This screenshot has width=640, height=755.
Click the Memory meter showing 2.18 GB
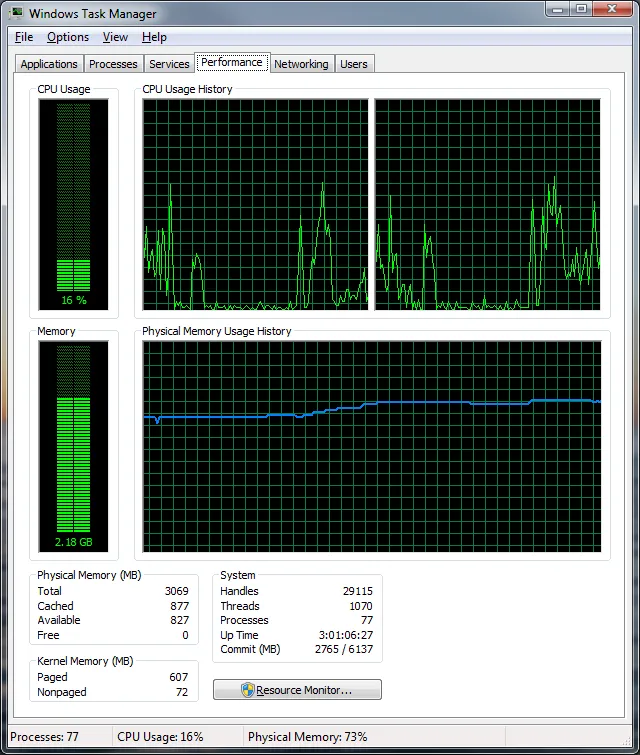tap(74, 446)
